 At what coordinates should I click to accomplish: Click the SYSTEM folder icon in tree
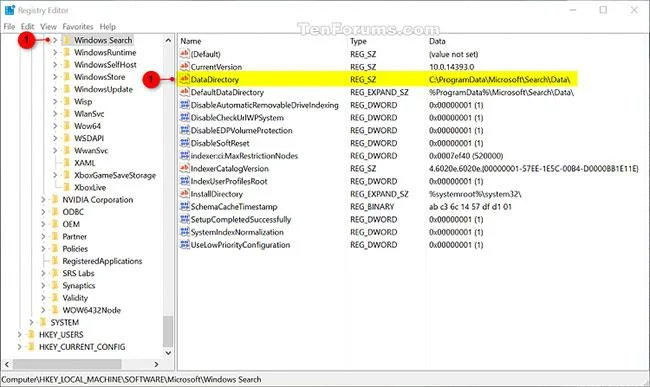[43, 322]
